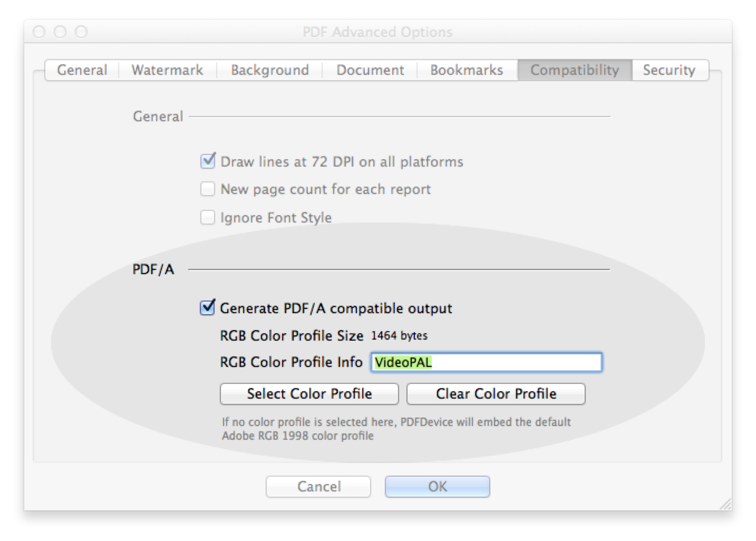This screenshot has height=541, width=756.
Task: Click the window zoom button
Action: pyautogui.click(x=81, y=32)
